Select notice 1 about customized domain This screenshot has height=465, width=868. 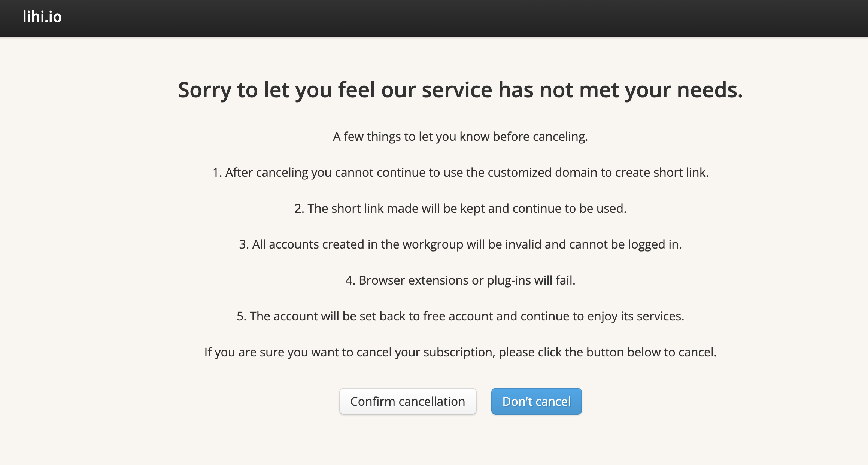460,173
